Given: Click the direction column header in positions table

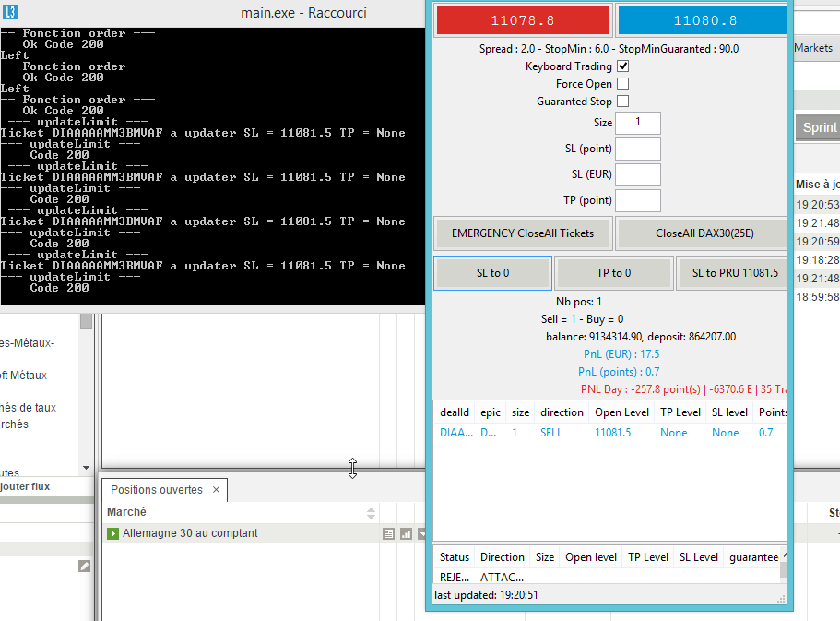Looking at the screenshot, I should [562, 412].
